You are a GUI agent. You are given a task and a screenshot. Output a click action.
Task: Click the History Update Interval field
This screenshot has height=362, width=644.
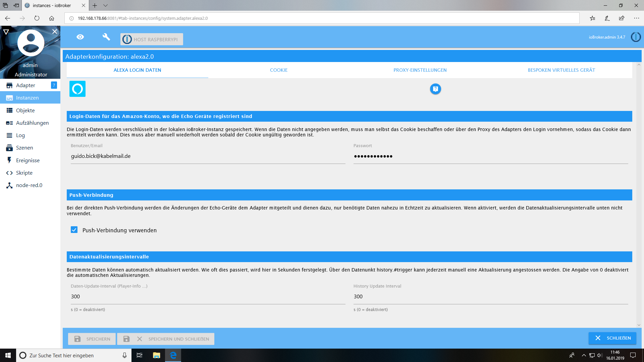coord(491,297)
